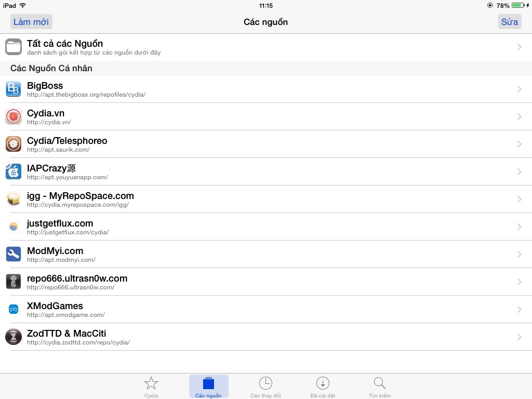Tap the BigBoss repo icon
The height and width of the screenshot is (399, 532).
point(14,89)
